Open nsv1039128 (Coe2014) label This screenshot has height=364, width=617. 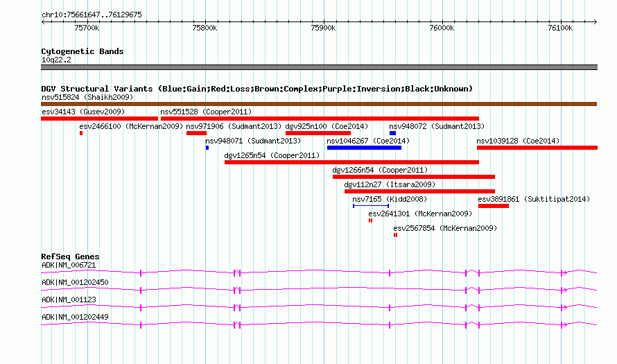point(518,141)
